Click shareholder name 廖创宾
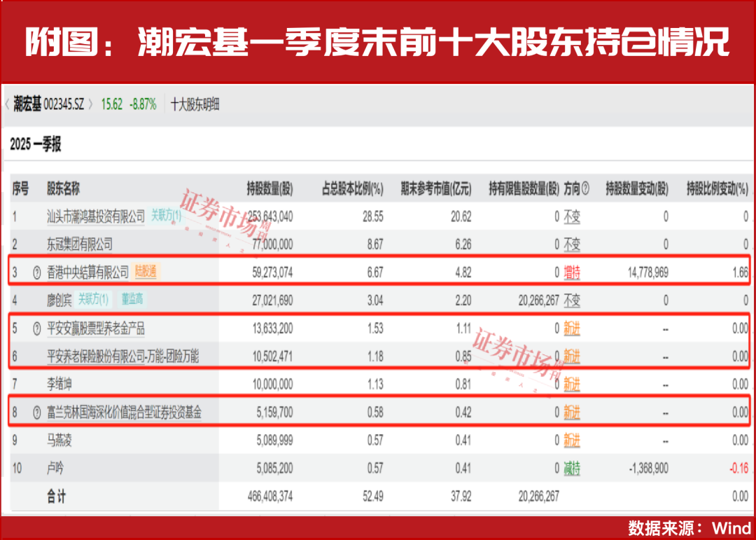Image resolution: width=756 pixels, height=540 pixels. coord(59,300)
